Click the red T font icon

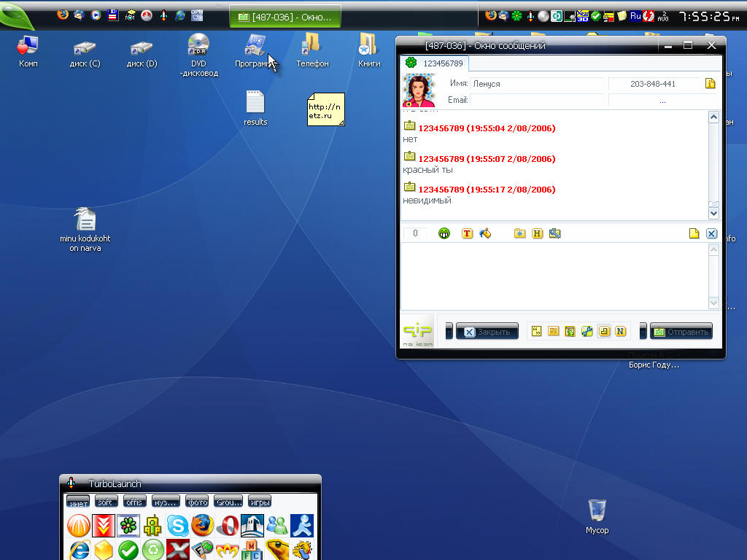(x=468, y=233)
